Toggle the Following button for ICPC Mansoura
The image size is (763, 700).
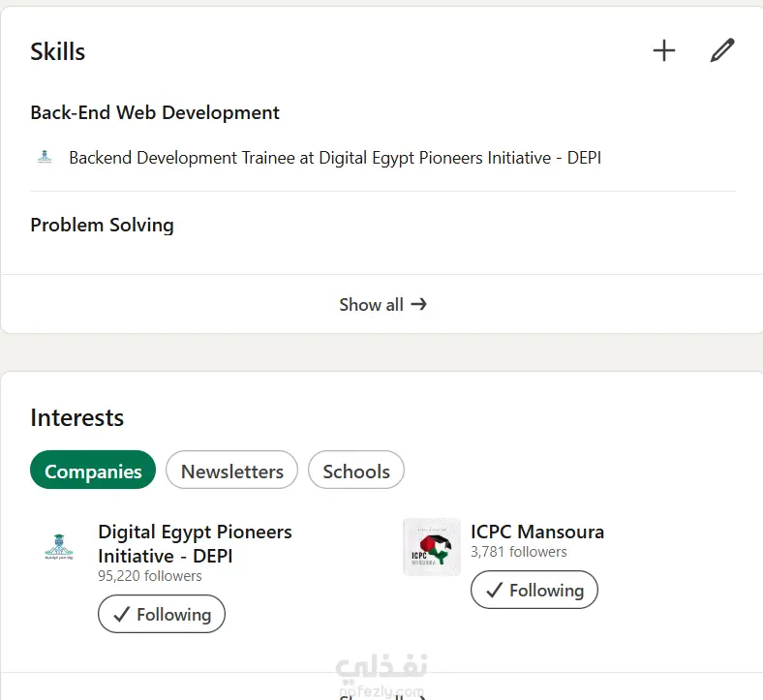534,590
